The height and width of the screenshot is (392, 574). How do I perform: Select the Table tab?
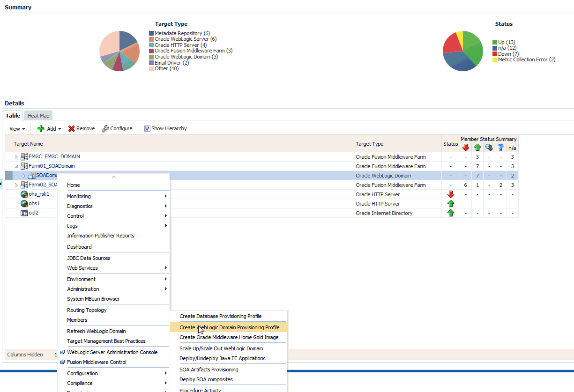[x=13, y=116]
